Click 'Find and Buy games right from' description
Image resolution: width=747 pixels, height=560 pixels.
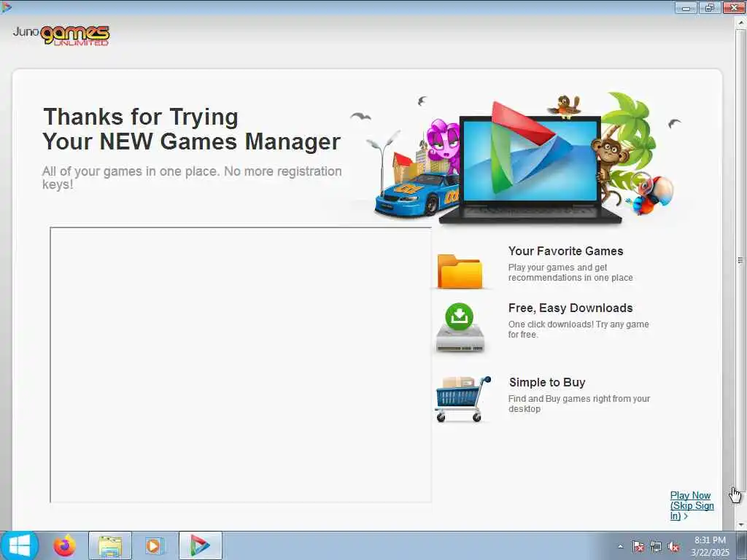pos(578,404)
